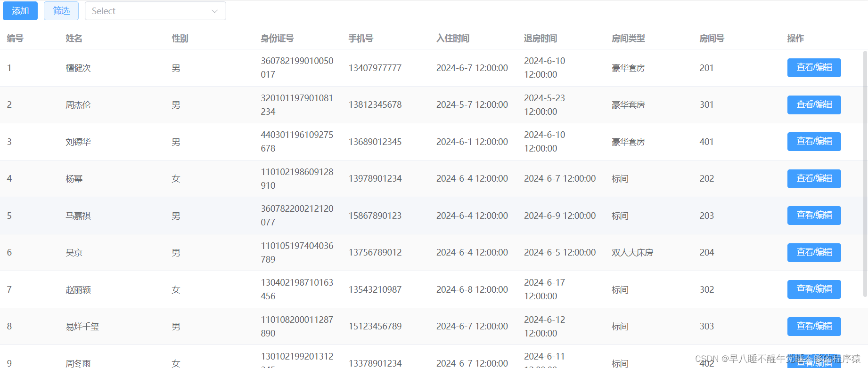
Task: Click room number 301
Action: click(707, 104)
